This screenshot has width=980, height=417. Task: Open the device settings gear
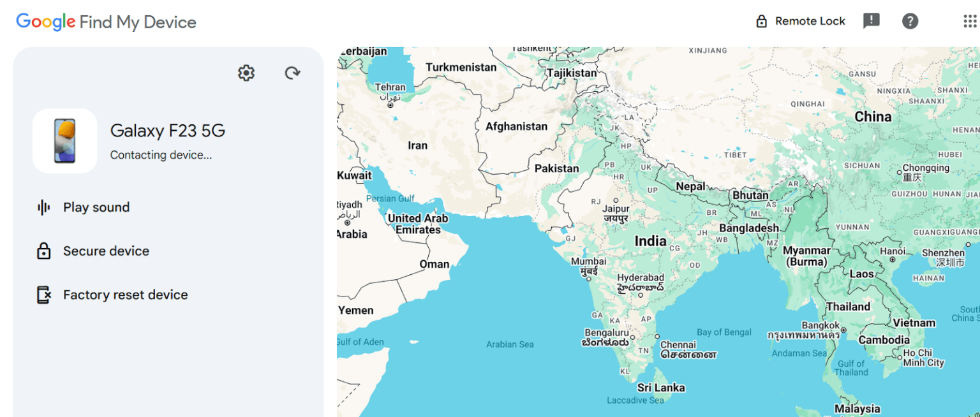point(246,73)
